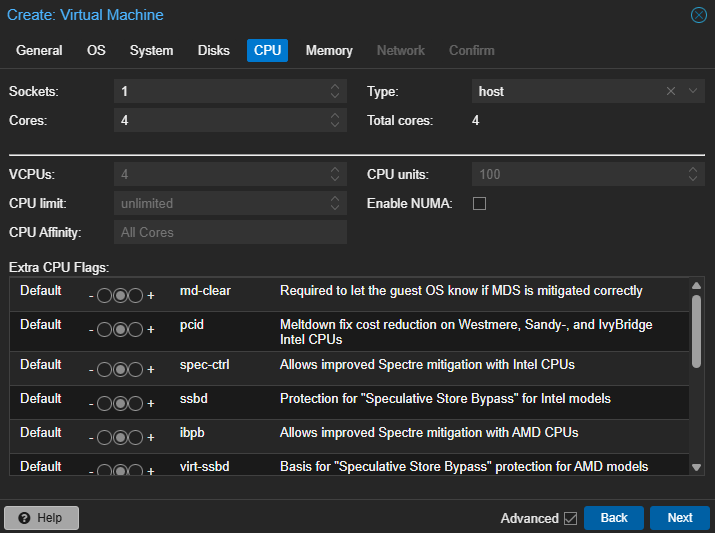Enable the ssbd flag radio
Screen dimensions: 715x533
[135, 404]
